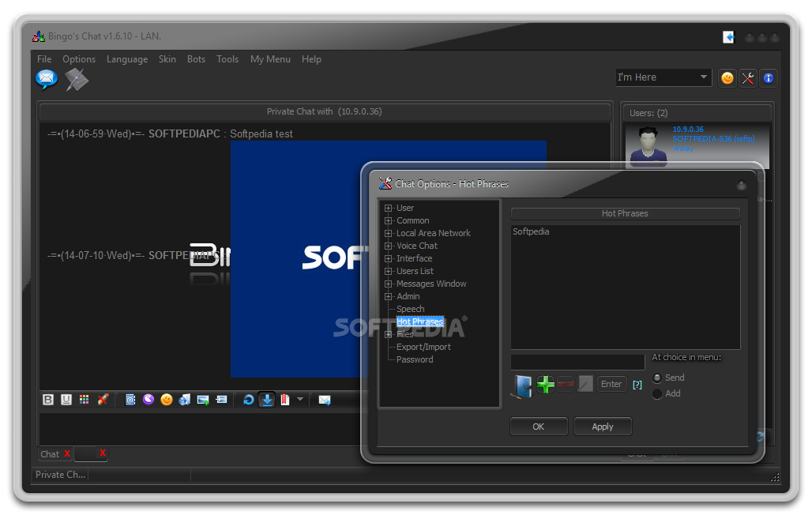Image resolution: width=812 pixels, height=515 pixels.
Task: Send message with the envelope arrow icon
Action: [x=325, y=400]
